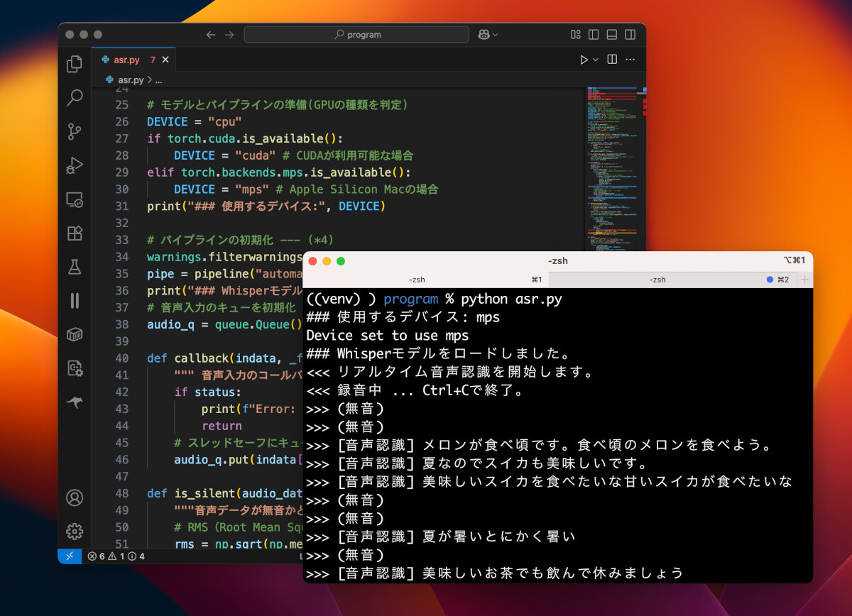Open Copilot chat icon in title bar
The width and height of the screenshot is (852, 616).
click(x=484, y=34)
